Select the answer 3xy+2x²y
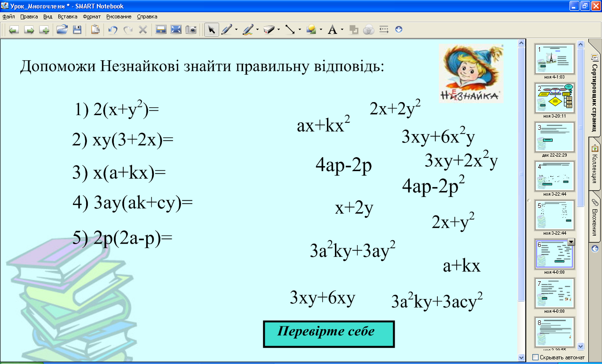 coord(461,160)
